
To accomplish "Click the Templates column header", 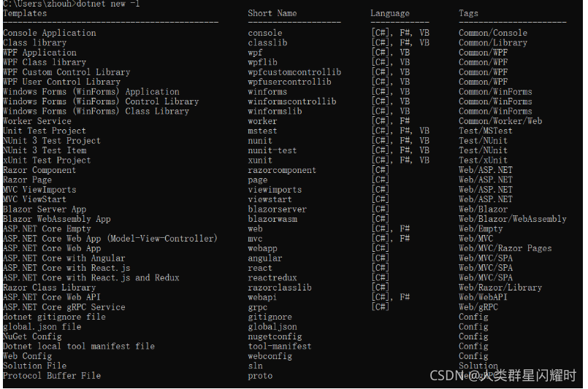I will tap(25, 13).
